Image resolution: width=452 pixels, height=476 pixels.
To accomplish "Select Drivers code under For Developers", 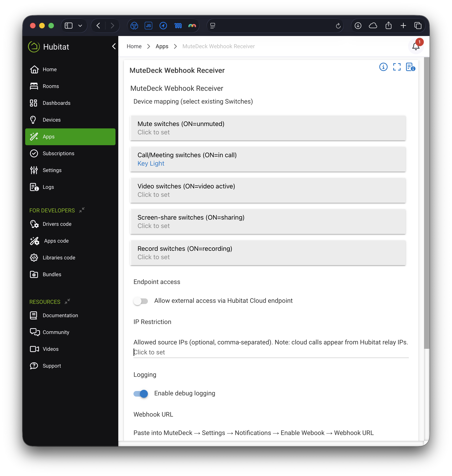I will (x=57, y=224).
